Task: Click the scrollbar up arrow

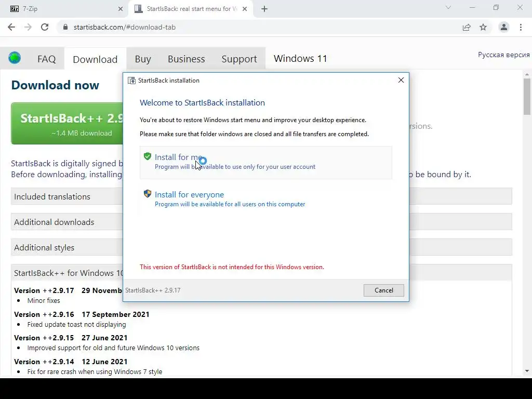Action: pyautogui.click(x=527, y=74)
